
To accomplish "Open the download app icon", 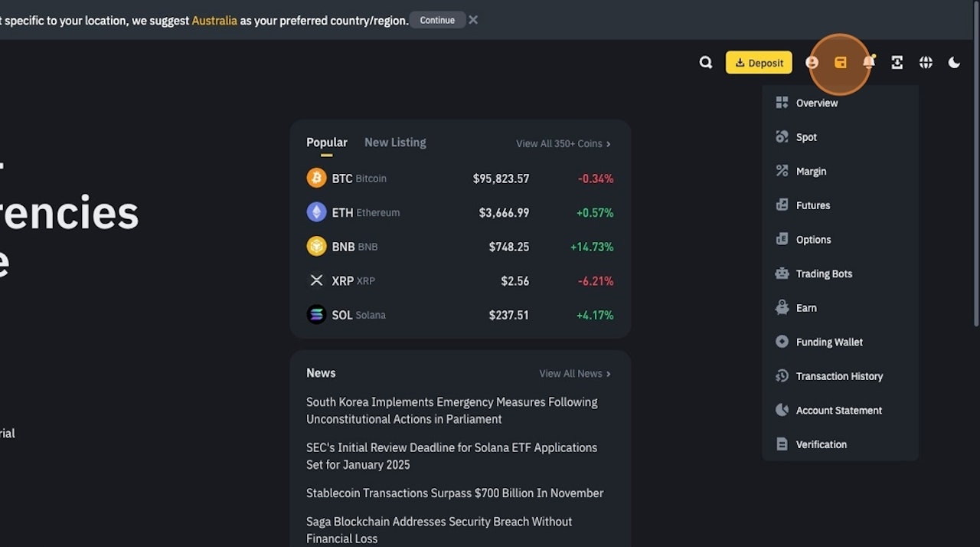I will pyautogui.click(x=897, y=62).
